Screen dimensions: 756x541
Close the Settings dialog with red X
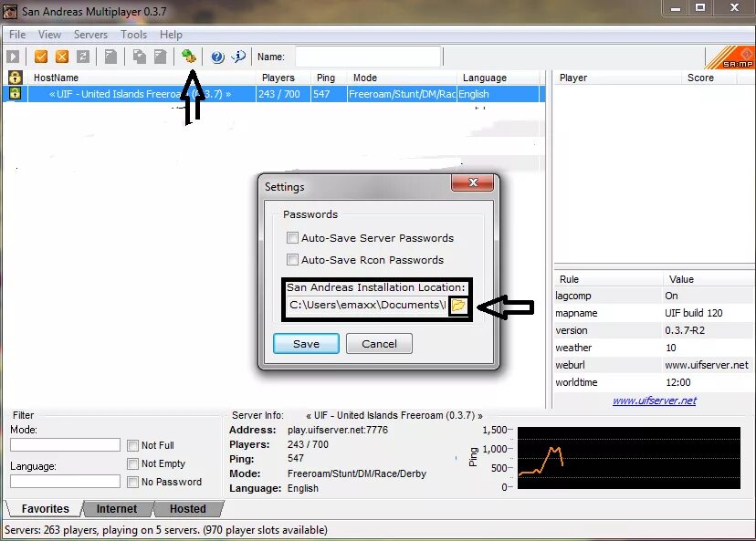pyautogui.click(x=473, y=182)
